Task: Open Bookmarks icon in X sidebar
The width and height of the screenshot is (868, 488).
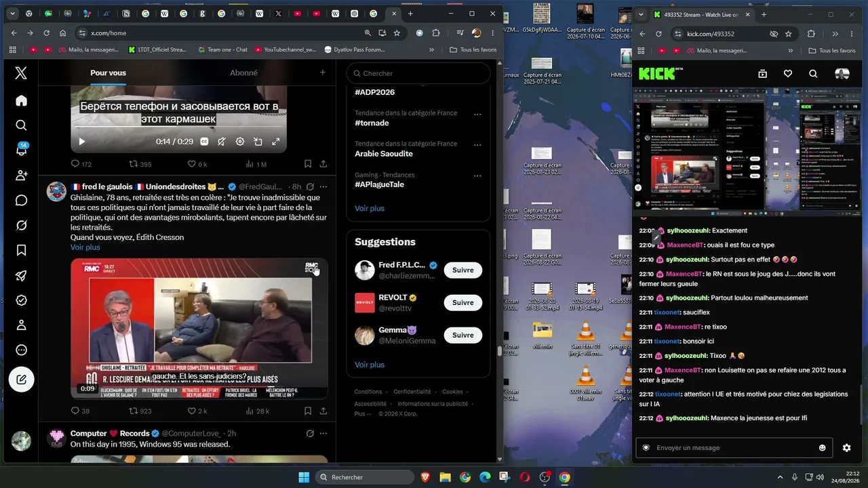Action: [21, 250]
